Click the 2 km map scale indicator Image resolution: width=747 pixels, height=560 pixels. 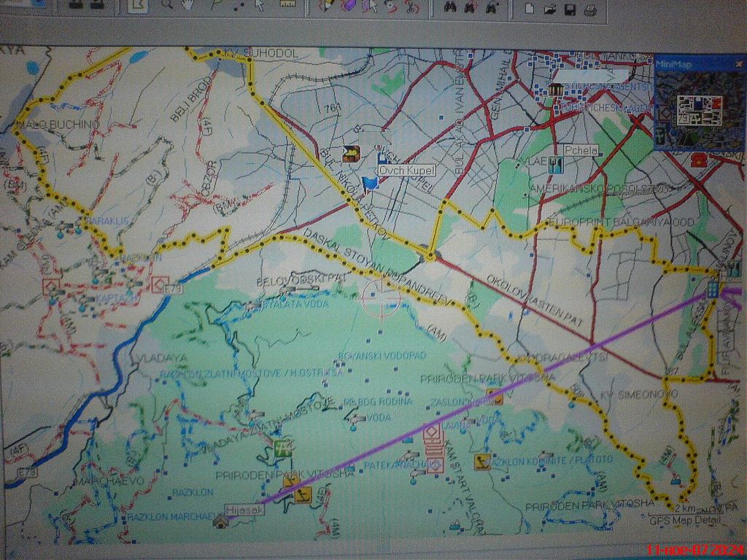[684, 509]
